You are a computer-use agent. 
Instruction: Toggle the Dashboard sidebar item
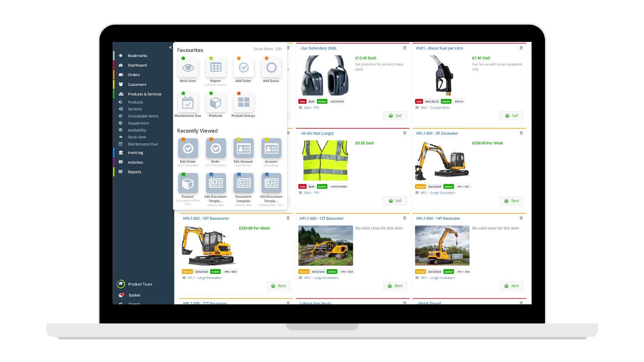(x=137, y=65)
